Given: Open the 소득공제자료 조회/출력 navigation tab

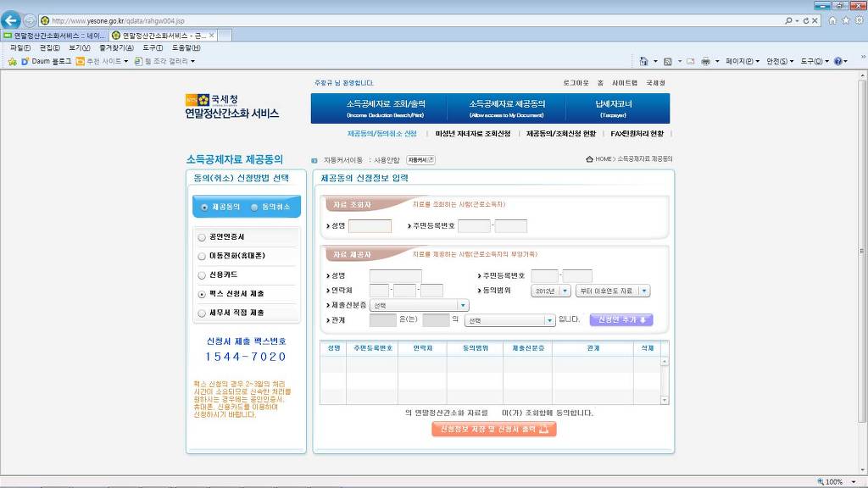Looking at the screenshot, I should click(x=386, y=108).
